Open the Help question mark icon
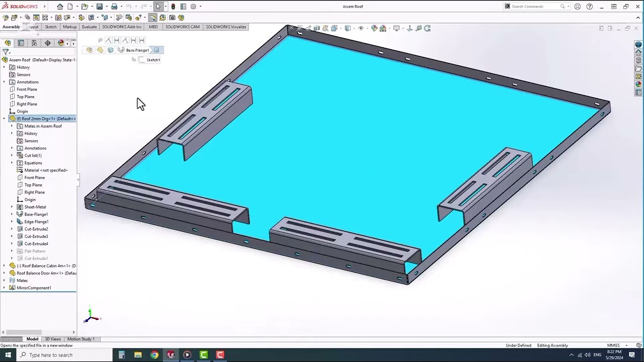 pyautogui.click(x=589, y=7)
